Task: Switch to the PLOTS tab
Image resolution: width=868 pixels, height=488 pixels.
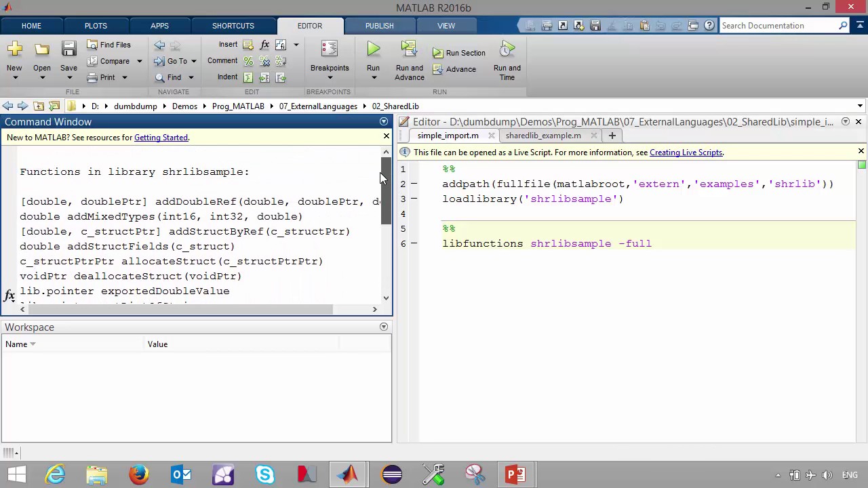Action: (x=96, y=26)
